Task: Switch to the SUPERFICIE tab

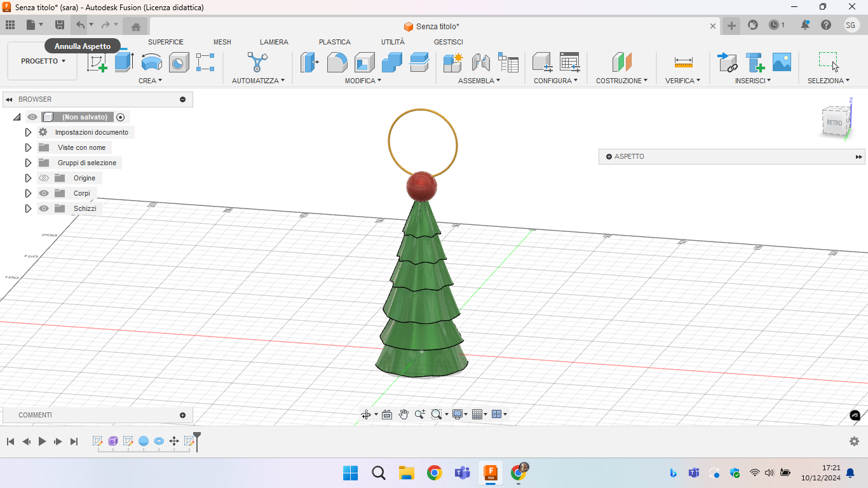Action: pyautogui.click(x=166, y=42)
